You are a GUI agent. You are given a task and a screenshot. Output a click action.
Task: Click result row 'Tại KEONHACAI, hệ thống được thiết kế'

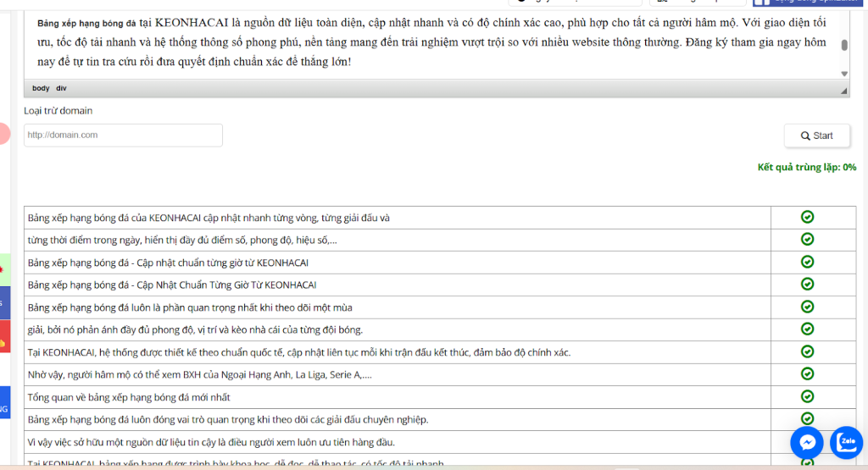click(298, 352)
